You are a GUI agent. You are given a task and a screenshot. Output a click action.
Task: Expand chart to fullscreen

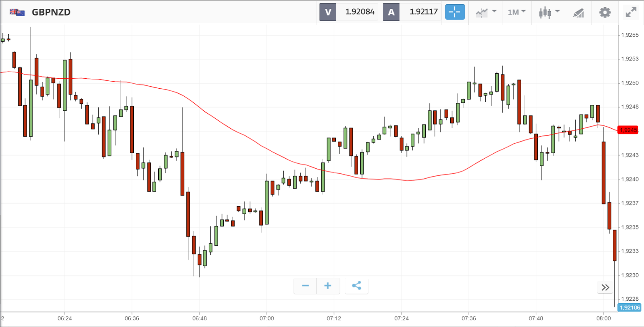click(x=631, y=12)
